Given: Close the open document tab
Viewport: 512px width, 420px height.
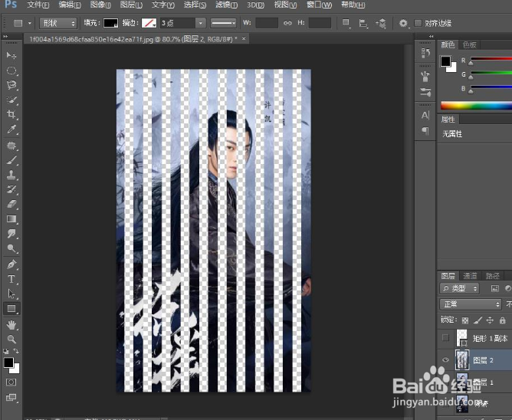Looking at the screenshot, I should (244, 39).
